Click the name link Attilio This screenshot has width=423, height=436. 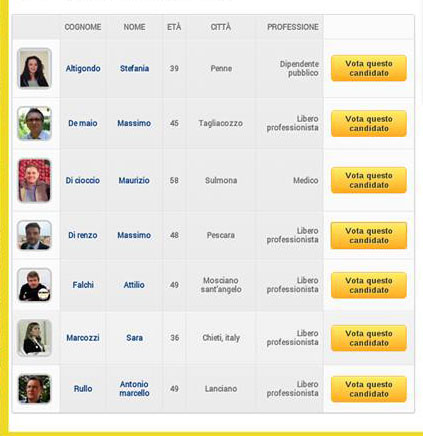point(134,285)
